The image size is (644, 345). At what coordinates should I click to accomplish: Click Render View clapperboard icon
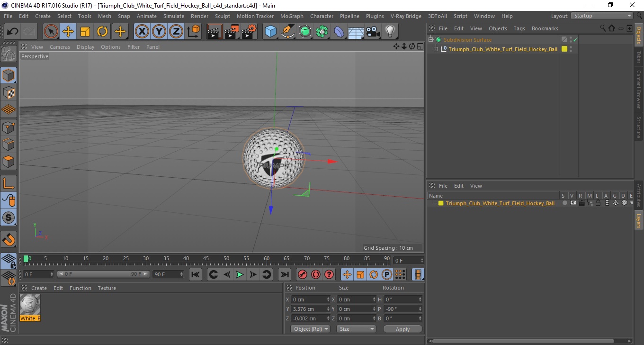(x=215, y=32)
